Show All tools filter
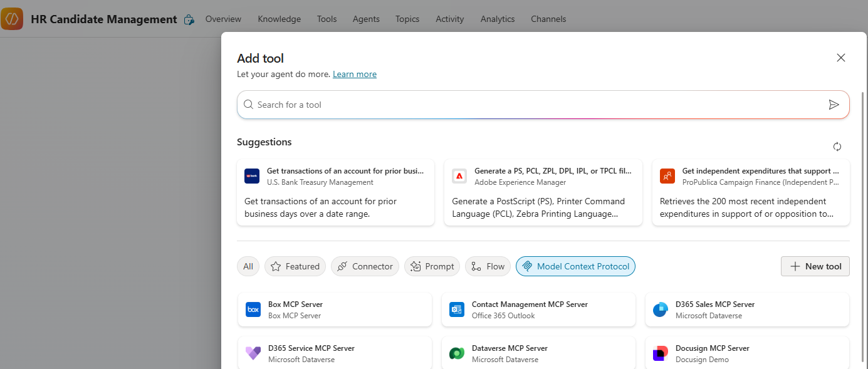The image size is (868, 369). coord(248,266)
